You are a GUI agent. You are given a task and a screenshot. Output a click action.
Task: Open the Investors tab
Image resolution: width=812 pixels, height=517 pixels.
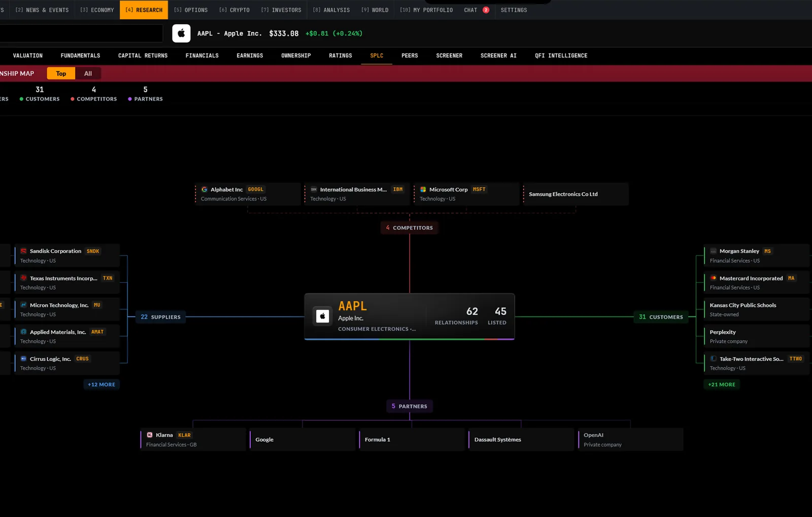tap(281, 10)
